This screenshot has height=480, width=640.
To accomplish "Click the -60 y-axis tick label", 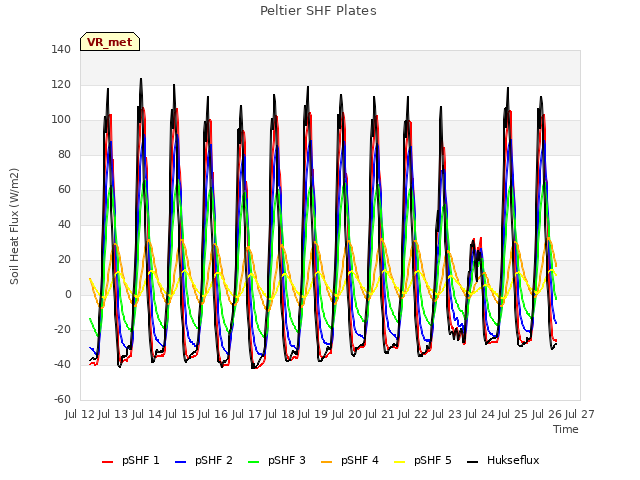I will 62,399.
